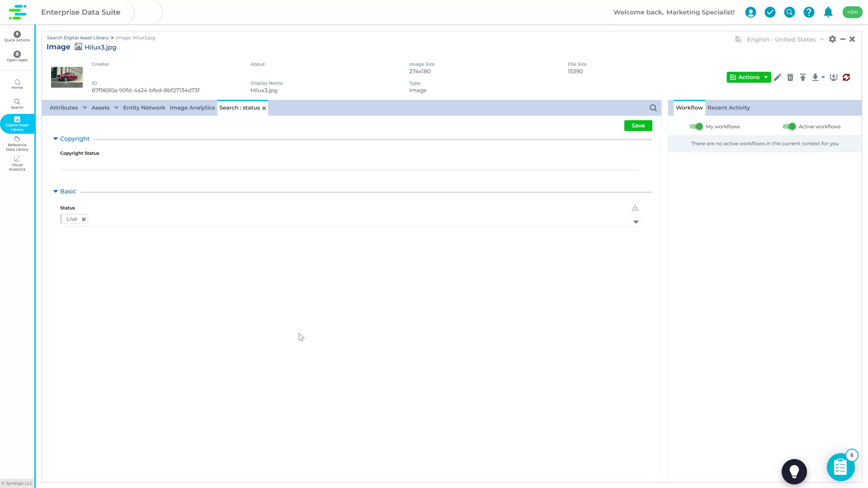Click the edit pencil icon near Actions

click(x=778, y=77)
